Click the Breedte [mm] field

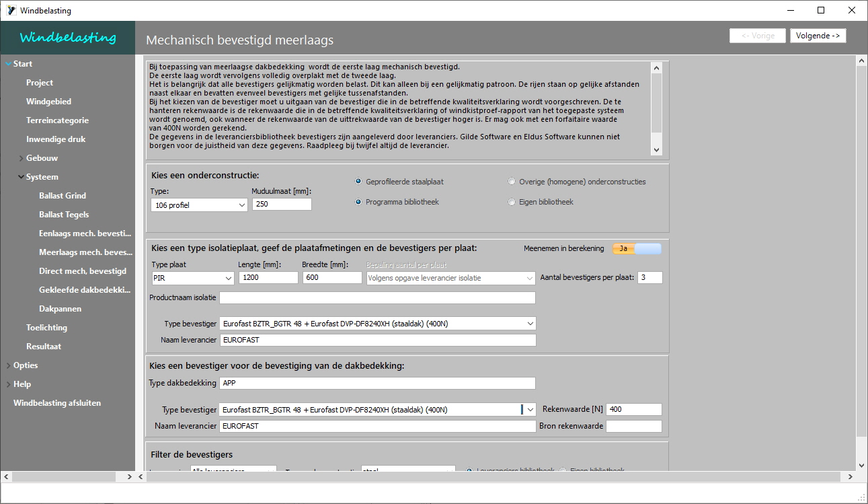pos(332,277)
